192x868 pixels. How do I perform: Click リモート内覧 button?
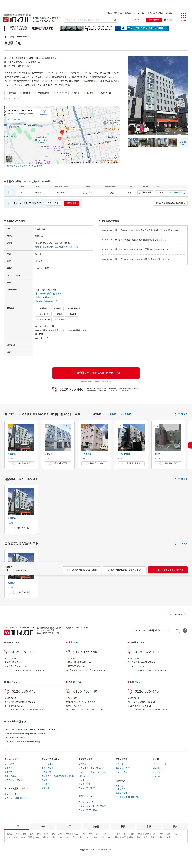tap(53, 203)
